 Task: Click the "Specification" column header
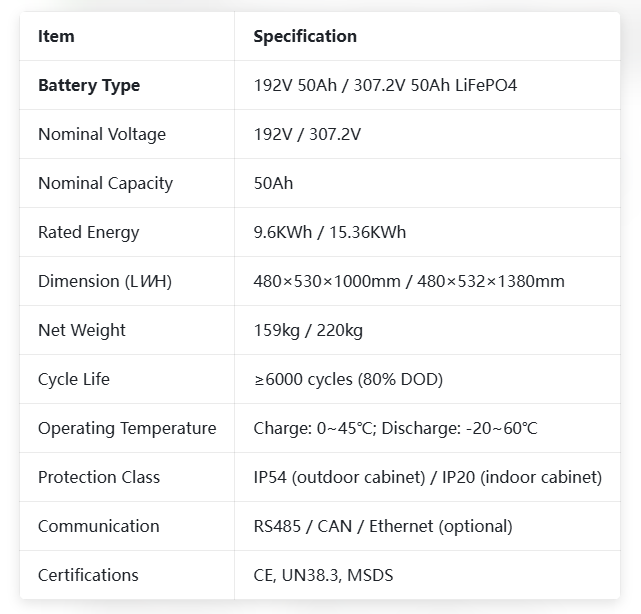[x=305, y=36]
